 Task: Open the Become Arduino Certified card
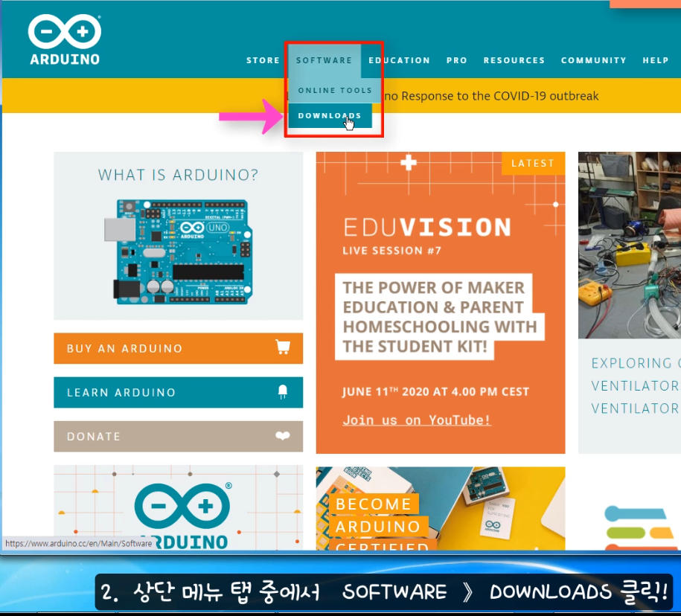coord(441,509)
